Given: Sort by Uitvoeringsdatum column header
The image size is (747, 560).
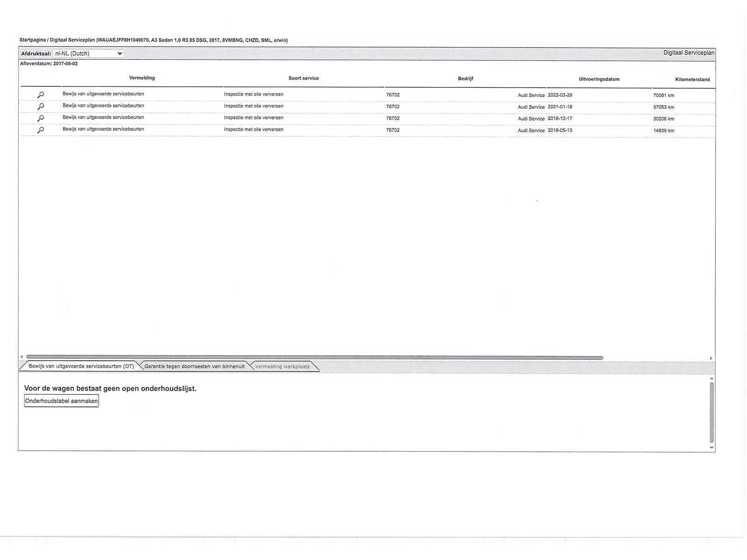Looking at the screenshot, I should [599, 79].
